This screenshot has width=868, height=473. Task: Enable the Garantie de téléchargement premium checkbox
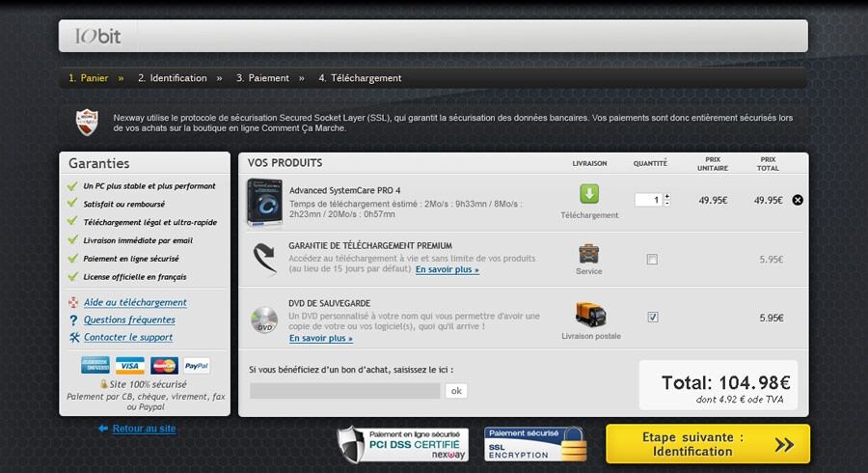(x=652, y=260)
